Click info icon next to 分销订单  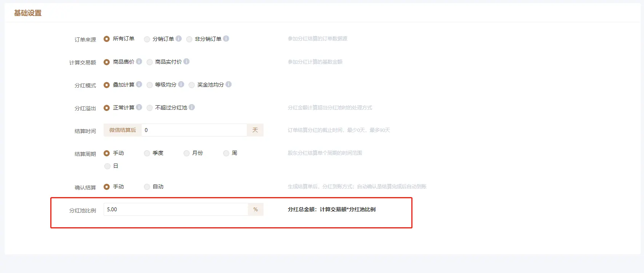179,39
